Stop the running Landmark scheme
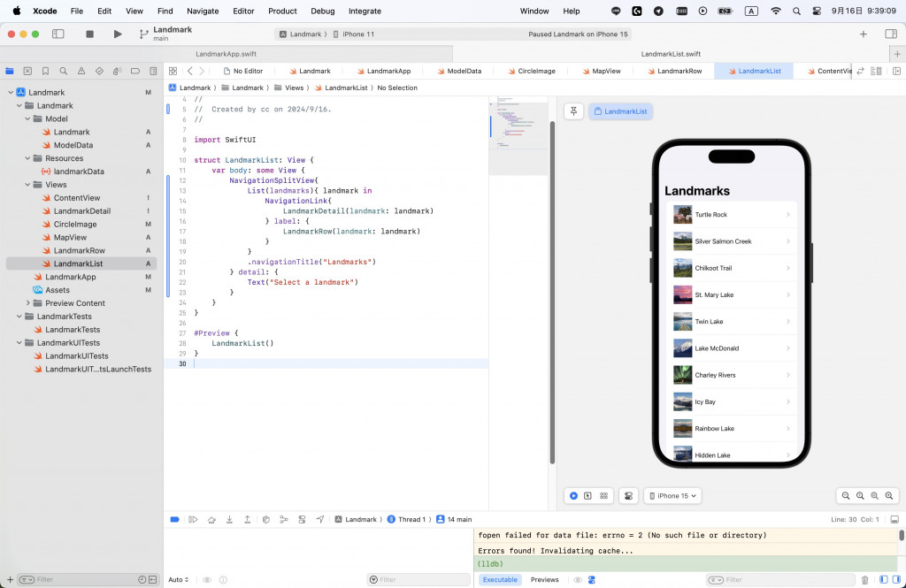Screen dimensions: 906x588 point(89,34)
